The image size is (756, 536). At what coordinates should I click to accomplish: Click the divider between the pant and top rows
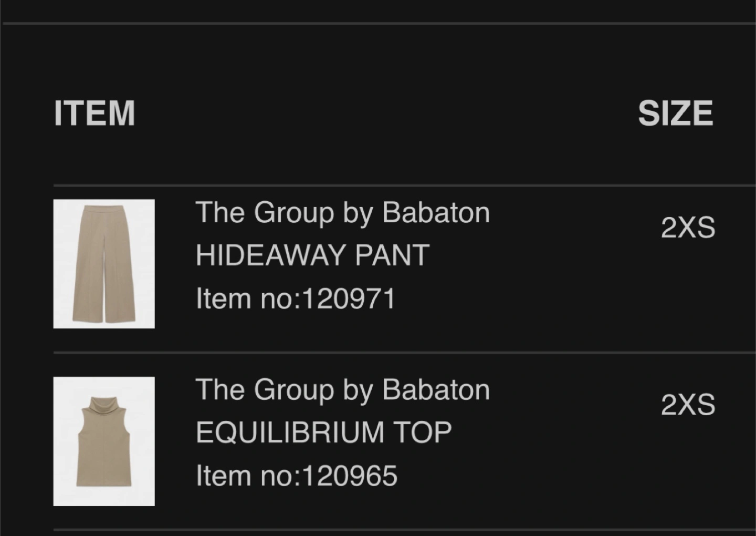pos(404,353)
